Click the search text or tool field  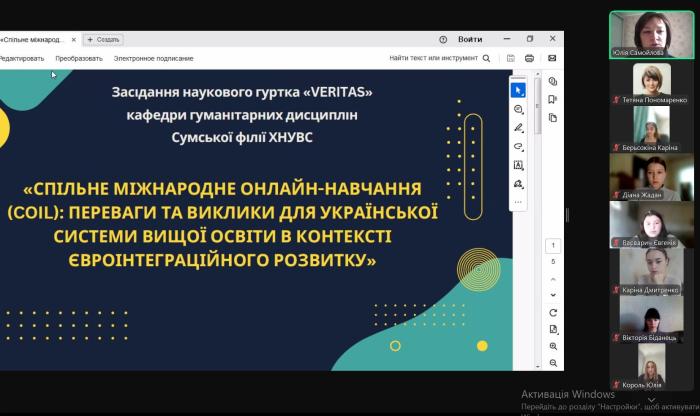click(438, 59)
